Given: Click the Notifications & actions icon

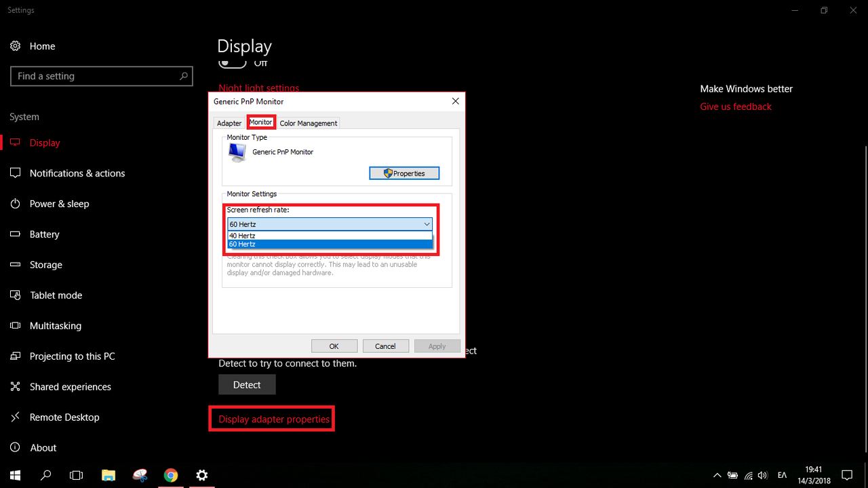Looking at the screenshot, I should click(16, 173).
